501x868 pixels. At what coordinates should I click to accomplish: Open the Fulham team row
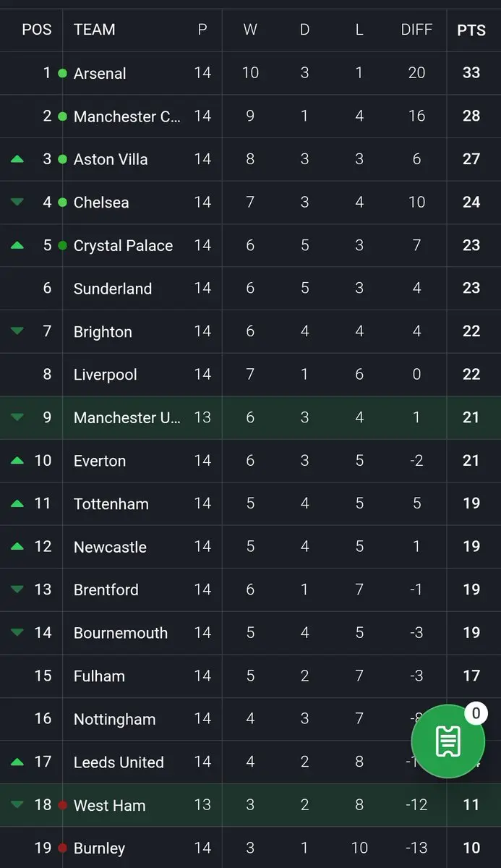tap(99, 676)
